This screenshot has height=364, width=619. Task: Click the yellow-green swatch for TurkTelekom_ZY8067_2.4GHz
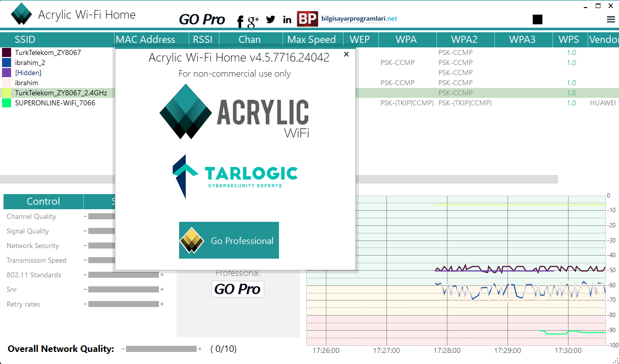(x=7, y=93)
